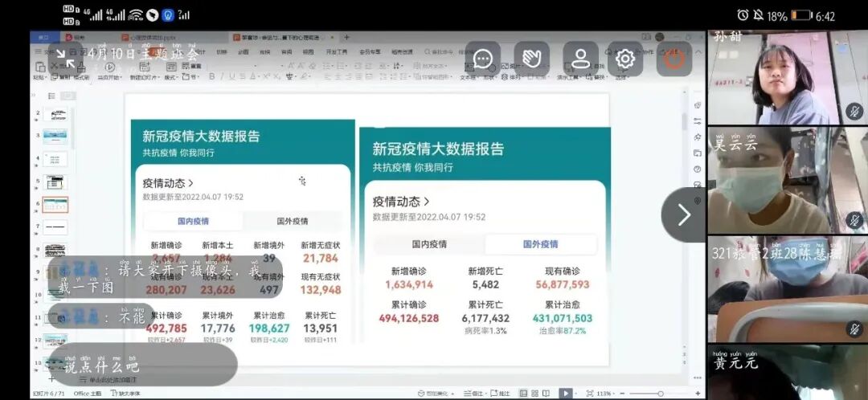
Task: Click the WPS paste icon
Action: point(39,68)
